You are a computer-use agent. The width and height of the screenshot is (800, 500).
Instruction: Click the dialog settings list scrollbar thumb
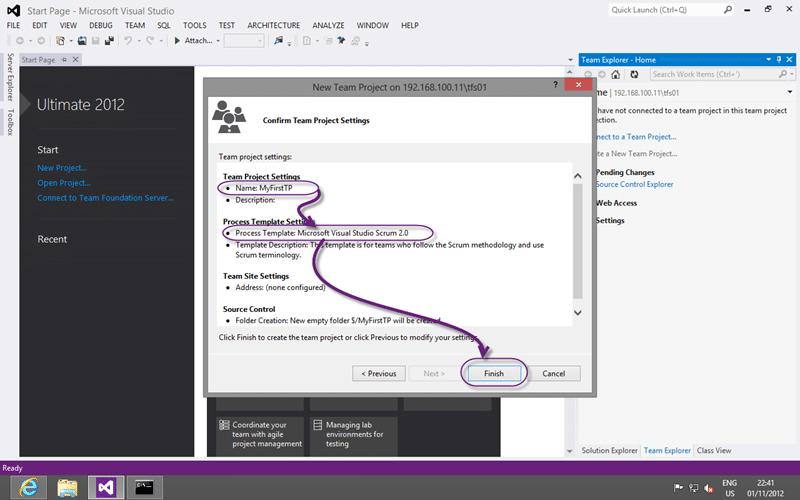pos(578,241)
